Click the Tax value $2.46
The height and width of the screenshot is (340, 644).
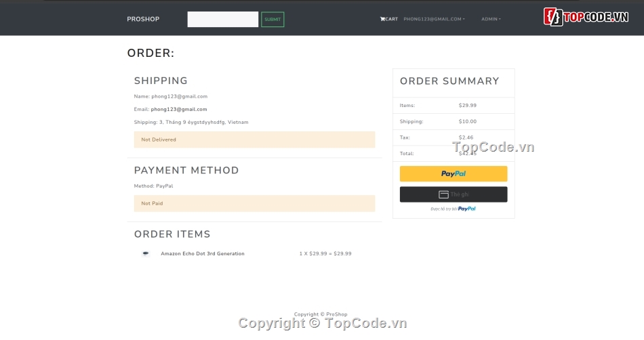[x=466, y=137]
